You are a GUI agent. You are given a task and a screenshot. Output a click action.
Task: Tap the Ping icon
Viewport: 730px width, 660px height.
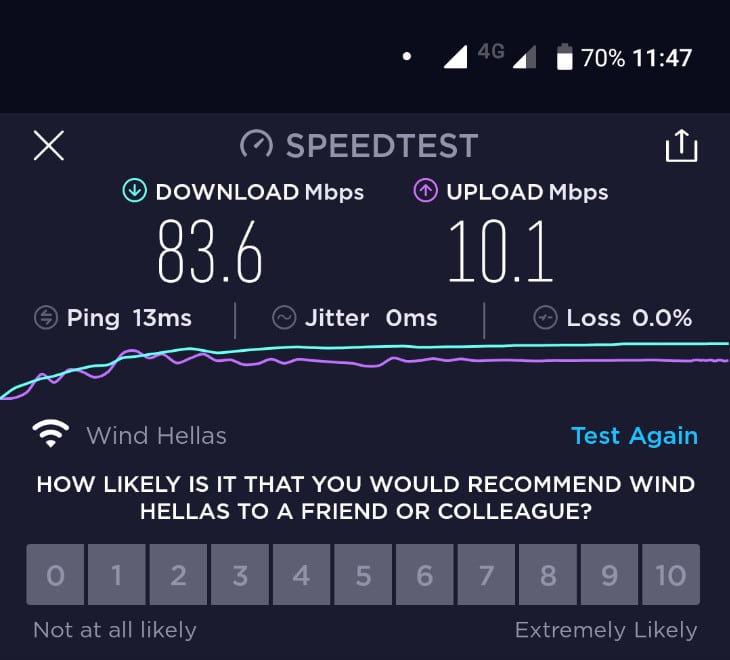[46, 318]
